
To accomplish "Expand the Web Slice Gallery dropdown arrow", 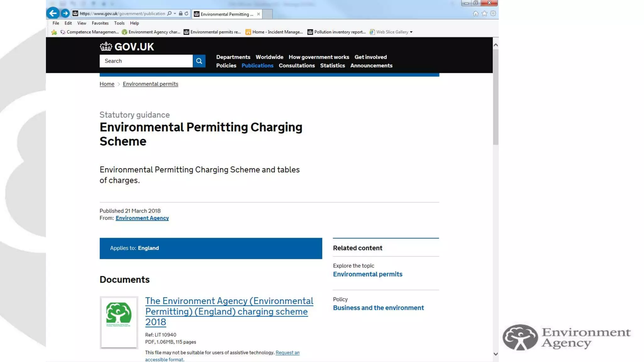I will (x=411, y=32).
